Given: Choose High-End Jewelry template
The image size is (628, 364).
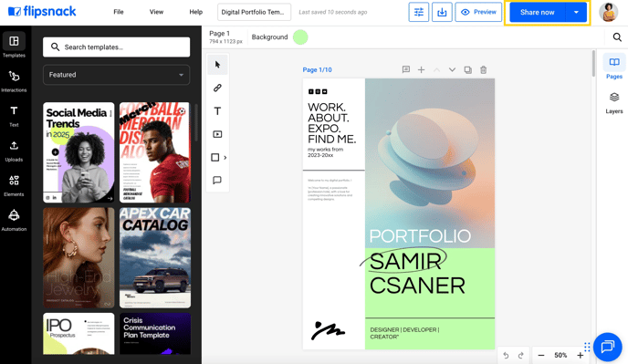Looking at the screenshot, I should click(x=78, y=258).
